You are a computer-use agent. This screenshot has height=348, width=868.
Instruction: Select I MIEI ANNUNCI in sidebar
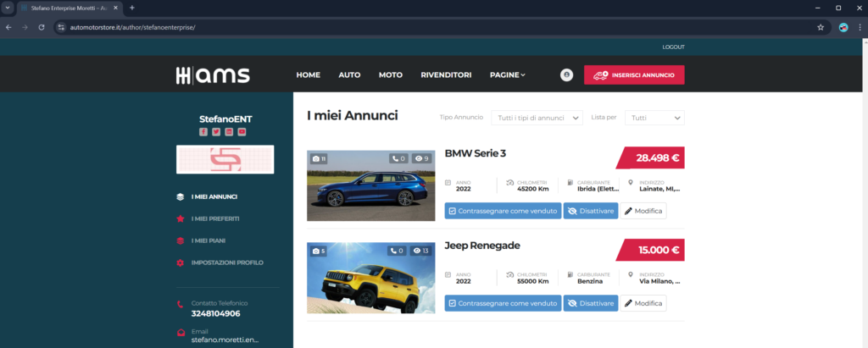tap(214, 196)
